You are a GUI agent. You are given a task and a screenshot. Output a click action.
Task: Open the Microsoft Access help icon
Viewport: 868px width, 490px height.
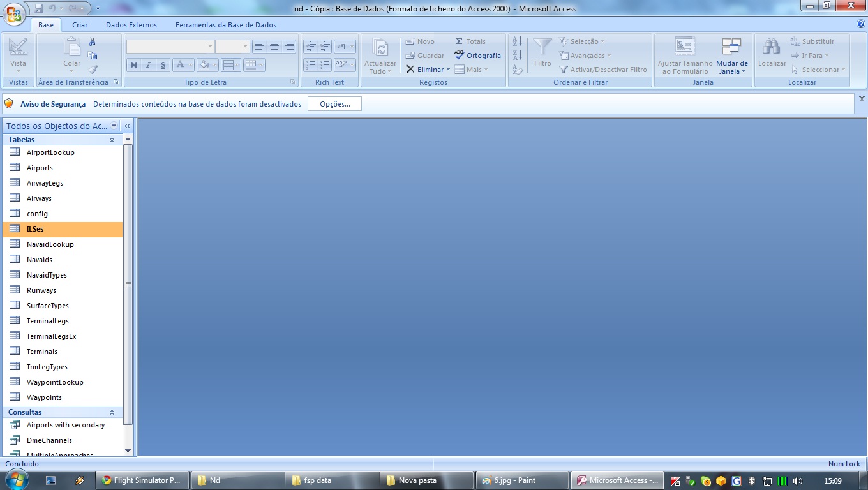click(x=861, y=24)
